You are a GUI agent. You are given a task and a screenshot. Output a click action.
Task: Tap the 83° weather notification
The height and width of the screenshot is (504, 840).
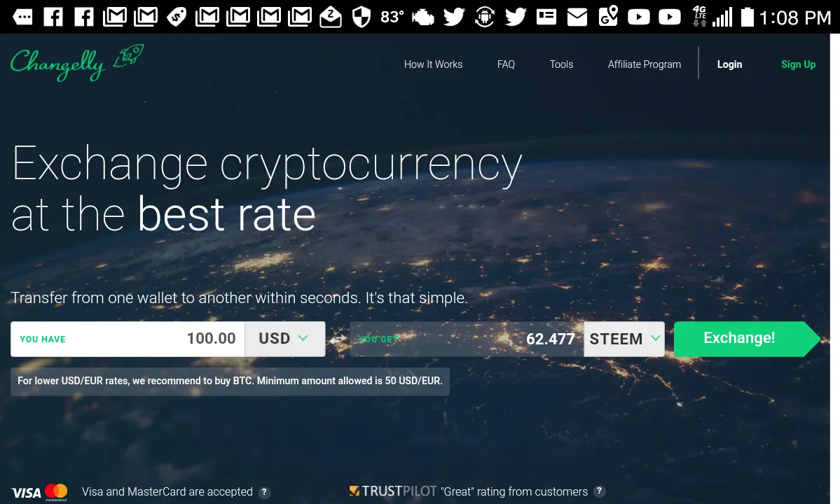tap(392, 17)
